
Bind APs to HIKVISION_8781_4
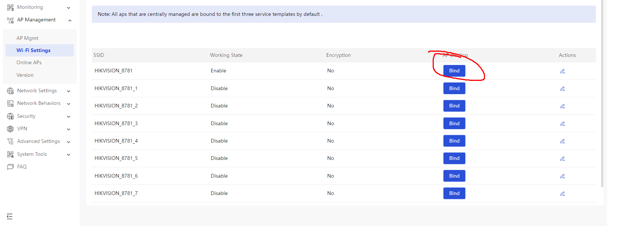coord(454,141)
